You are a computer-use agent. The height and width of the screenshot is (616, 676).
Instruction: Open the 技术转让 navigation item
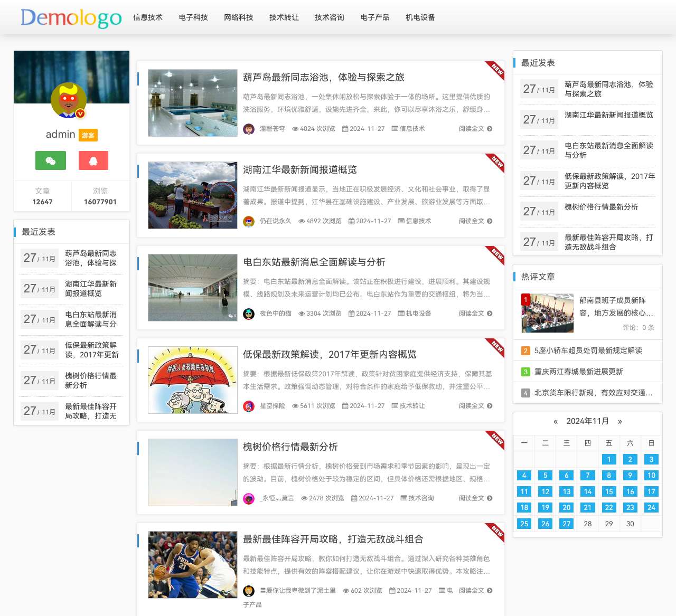(284, 17)
